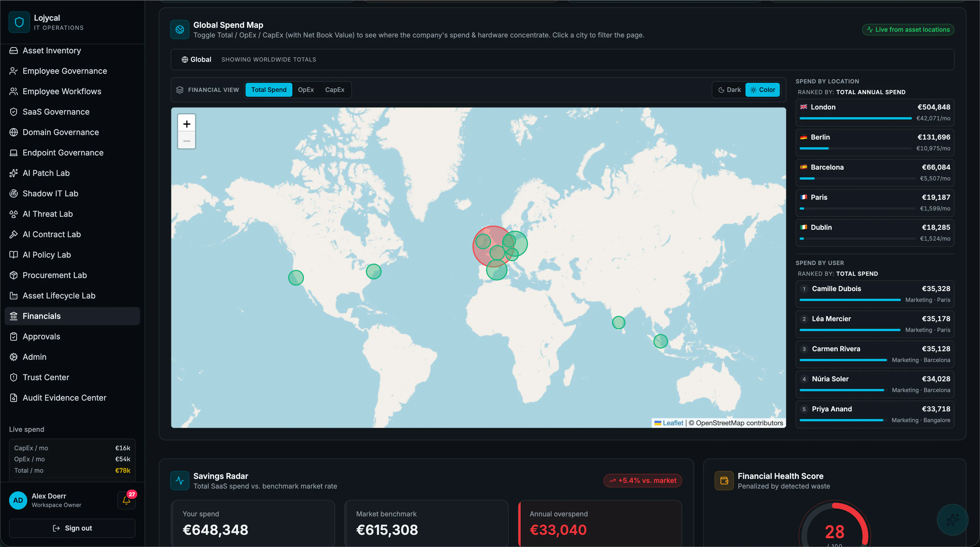Sign out of the workspace
This screenshot has width=980, height=547.
click(x=72, y=528)
